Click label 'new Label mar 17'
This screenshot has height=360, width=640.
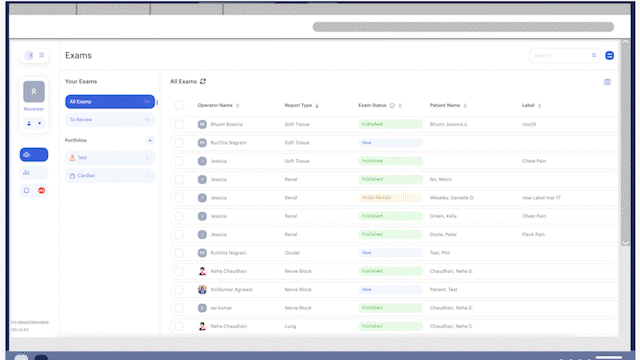(541, 198)
